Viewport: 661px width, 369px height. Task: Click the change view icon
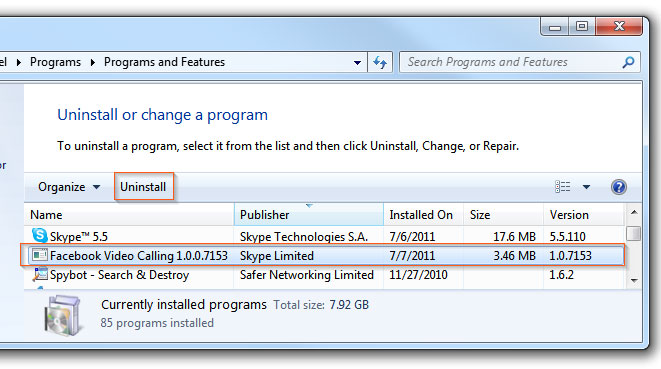pyautogui.click(x=562, y=186)
